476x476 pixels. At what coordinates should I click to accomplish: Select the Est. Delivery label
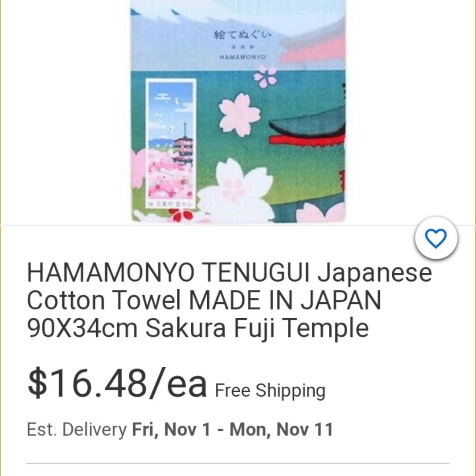[x=77, y=429]
